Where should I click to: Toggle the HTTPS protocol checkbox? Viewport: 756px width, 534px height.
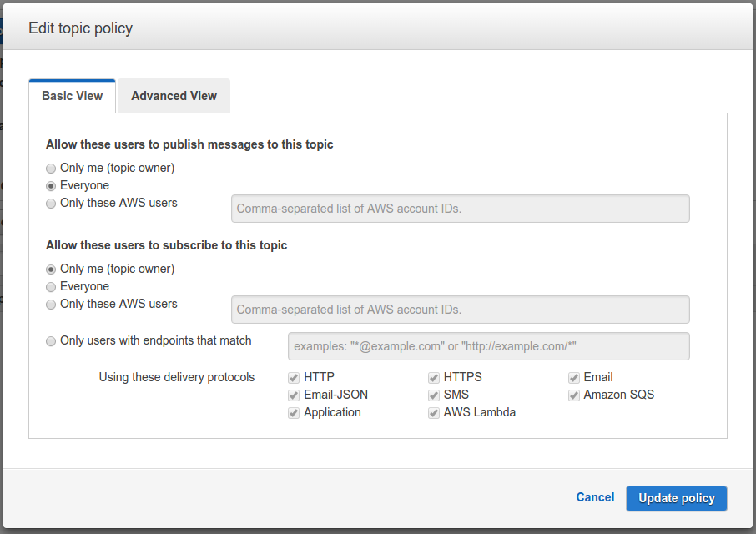(x=434, y=378)
